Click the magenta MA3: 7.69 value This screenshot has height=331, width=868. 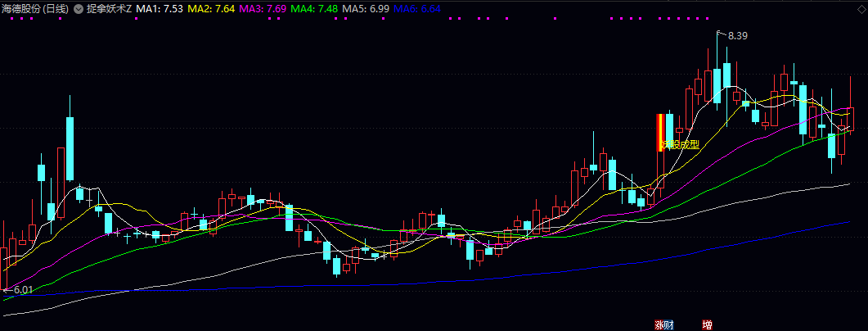click(263, 9)
